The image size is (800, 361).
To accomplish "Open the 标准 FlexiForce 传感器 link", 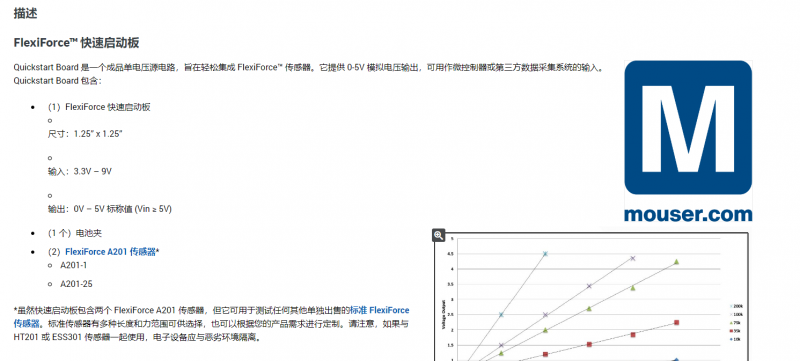I will tap(211, 317).
